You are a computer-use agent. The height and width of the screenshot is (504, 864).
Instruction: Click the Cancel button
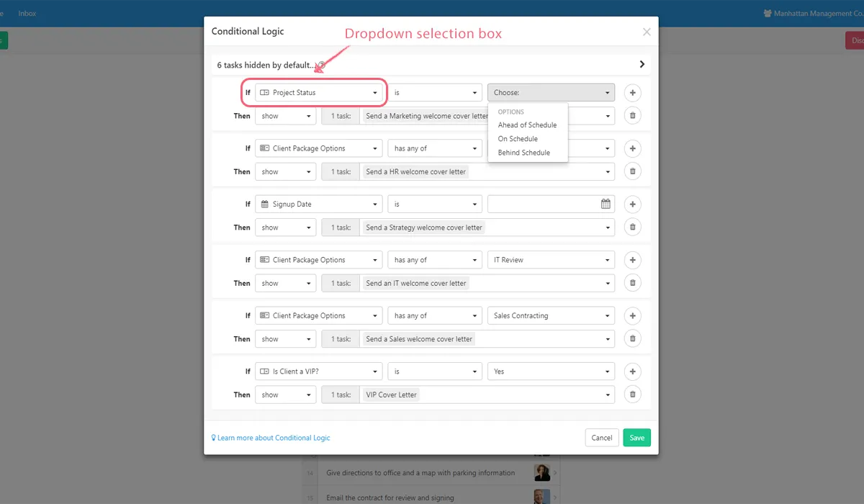pos(602,438)
